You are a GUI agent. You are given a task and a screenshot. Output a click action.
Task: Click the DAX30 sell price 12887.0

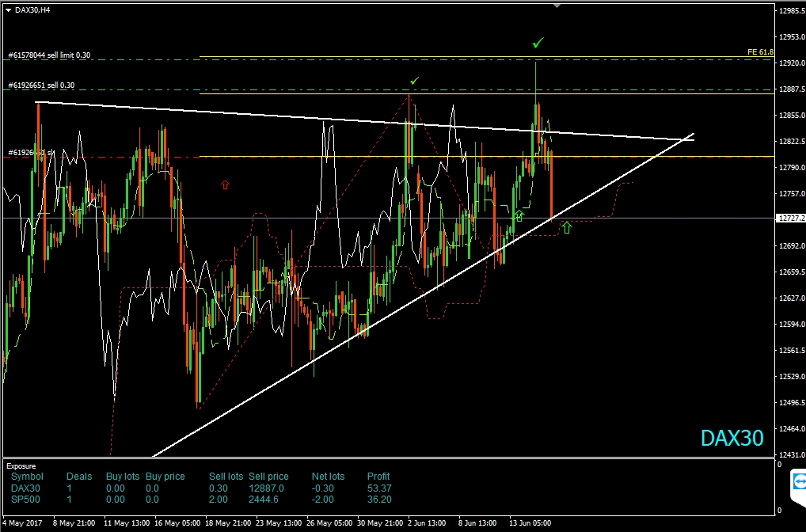point(266,488)
